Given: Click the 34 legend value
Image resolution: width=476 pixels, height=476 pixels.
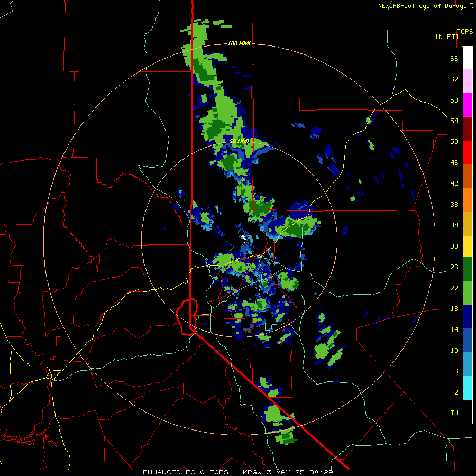Looking at the screenshot, I should [454, 225].
